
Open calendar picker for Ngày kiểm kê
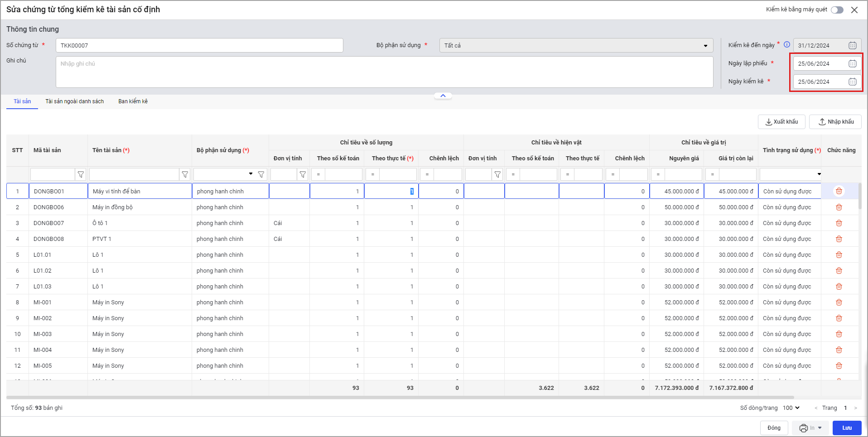click(852, 82)
